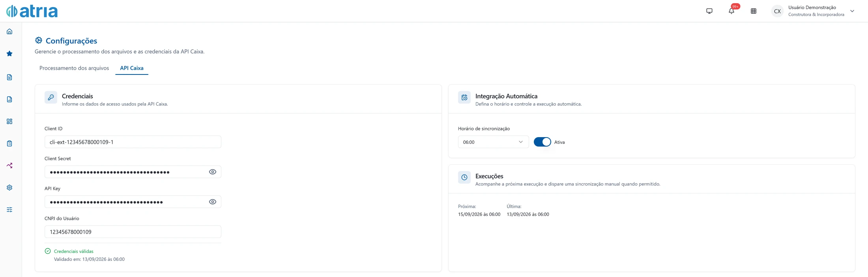Switch to Processamento dos arquivos tab
The image size is (868, 277).
74,68
